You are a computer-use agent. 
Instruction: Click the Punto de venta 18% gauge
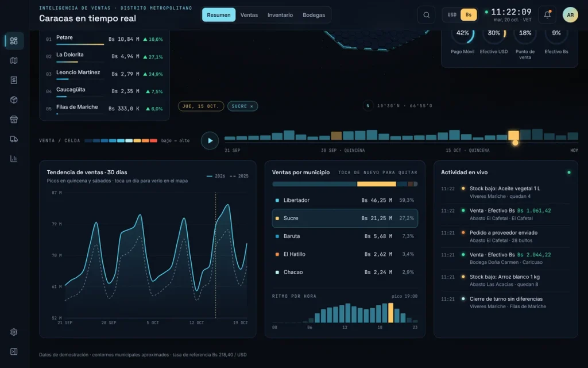click(x=525, y=44)
